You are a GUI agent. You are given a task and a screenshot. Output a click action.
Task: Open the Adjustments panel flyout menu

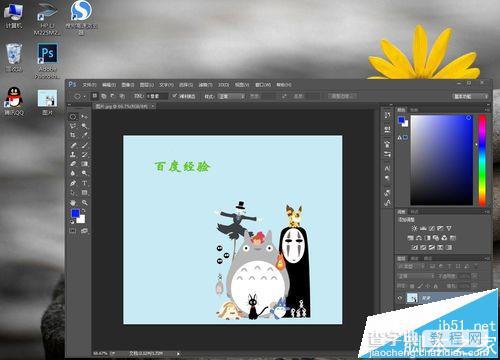pos(487,212)
